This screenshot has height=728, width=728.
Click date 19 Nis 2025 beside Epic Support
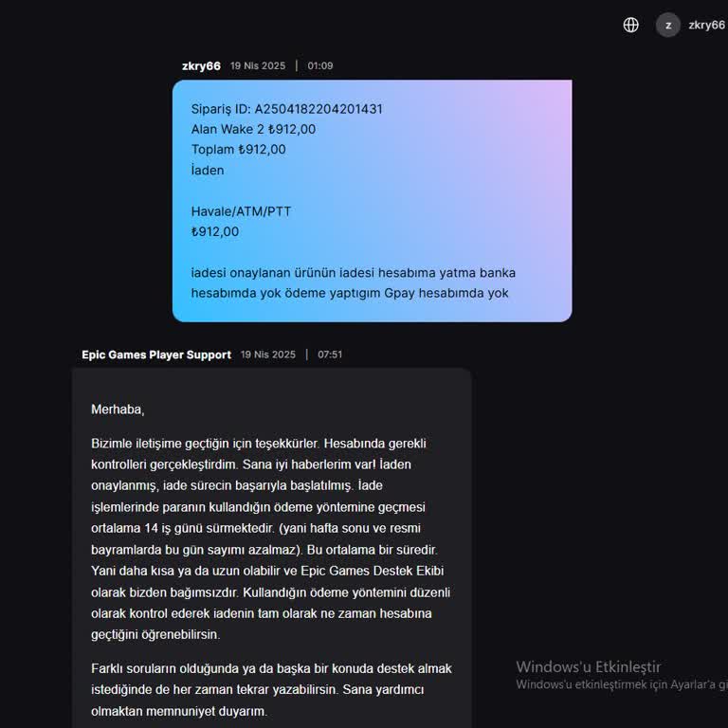[268, 355]
